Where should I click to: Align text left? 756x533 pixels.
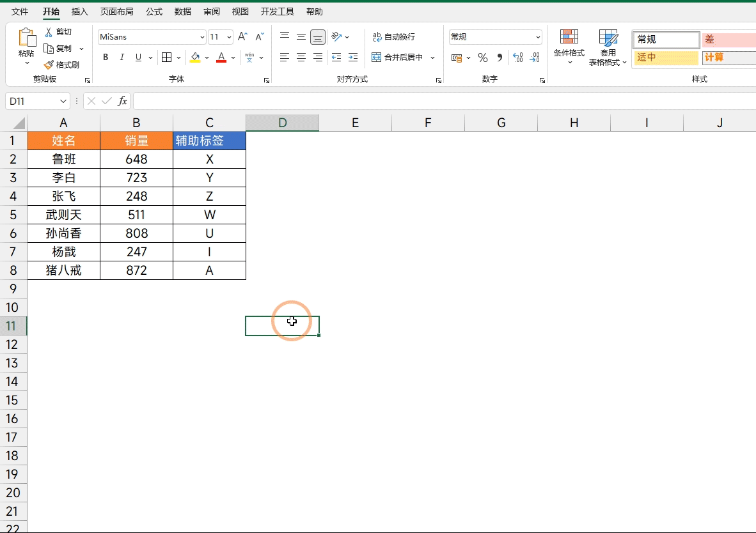click(x=285, y=58)
